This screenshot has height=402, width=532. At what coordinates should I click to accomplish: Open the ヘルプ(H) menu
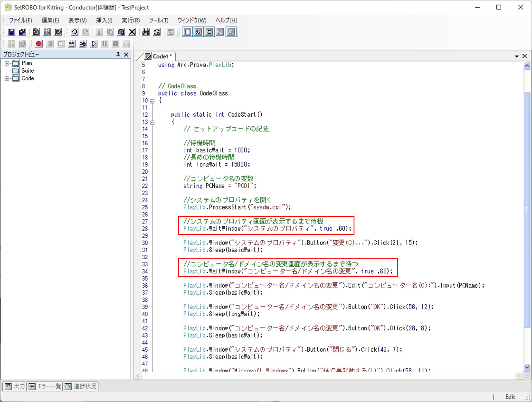click(226, 20)
